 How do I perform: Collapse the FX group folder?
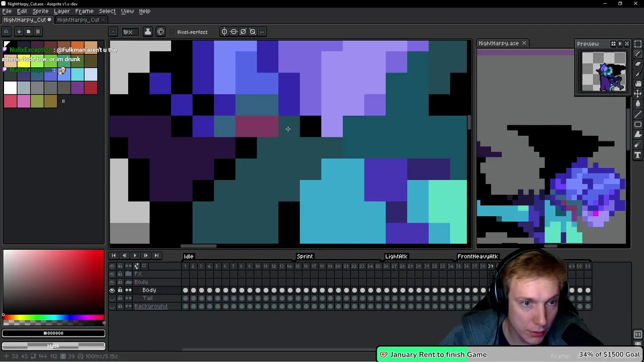[128, 274]
